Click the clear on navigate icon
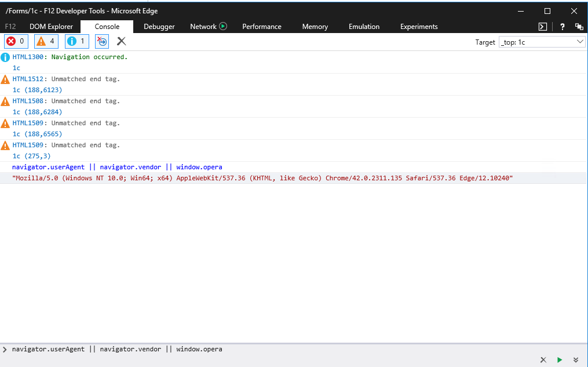 coord(102,41)
